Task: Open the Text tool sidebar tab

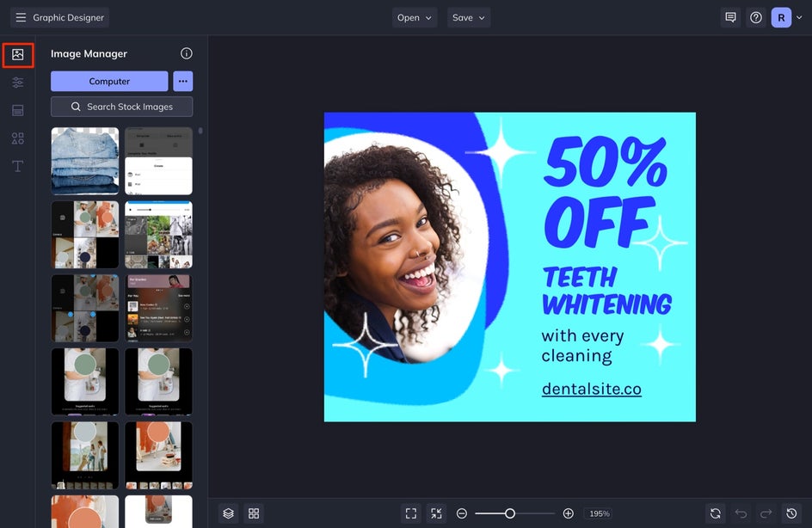Action: pos(17,166)
